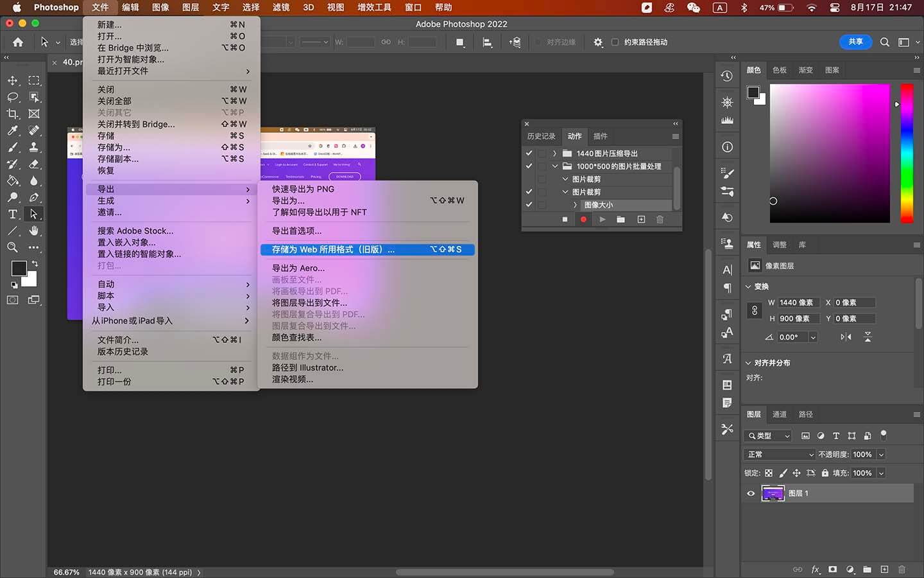Select the Pen tool

(x=34, y=197)
